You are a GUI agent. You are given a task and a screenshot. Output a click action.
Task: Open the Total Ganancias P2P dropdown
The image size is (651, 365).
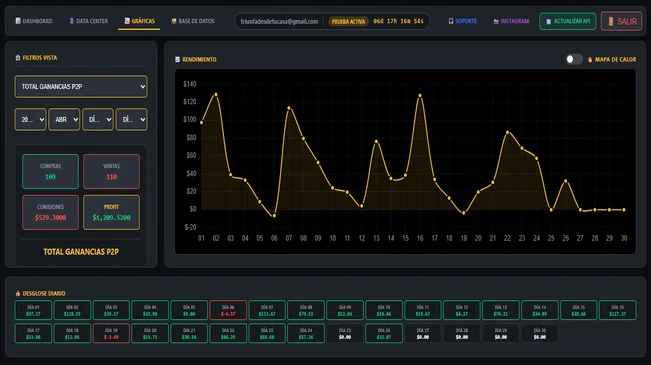[x=81, y=86]
